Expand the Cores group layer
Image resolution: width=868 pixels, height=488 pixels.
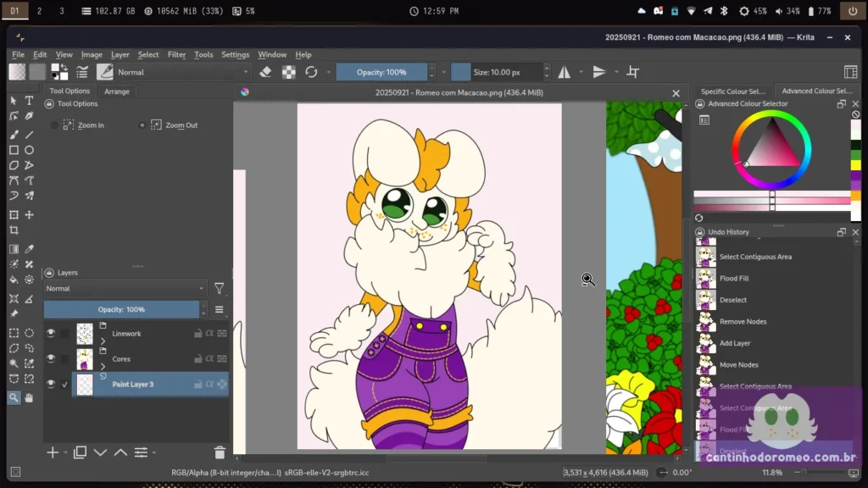(103, 367)
